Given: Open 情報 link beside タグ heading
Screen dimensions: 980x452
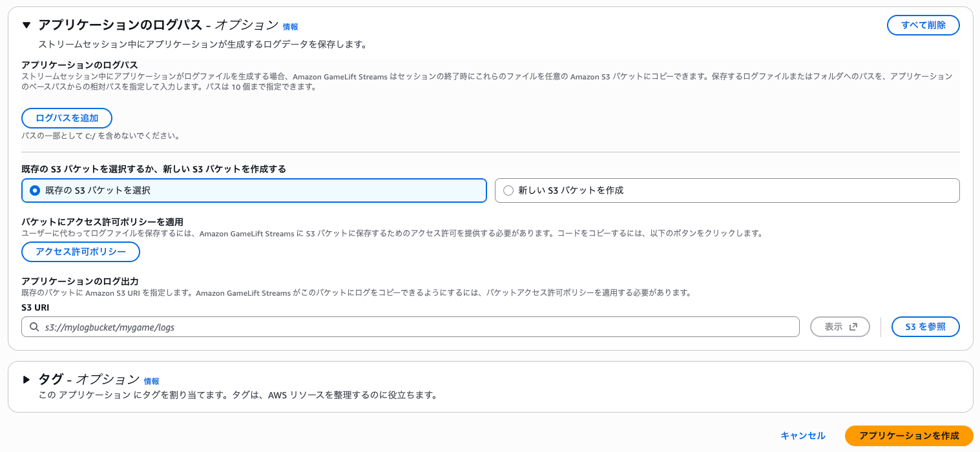Looking at the screenshot, I should point(151,382).
